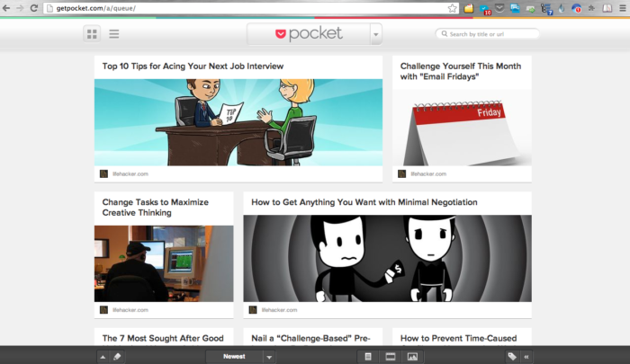
Task: Open the Newest sort dropdown arrow
Action: click(x=268, y=357)
